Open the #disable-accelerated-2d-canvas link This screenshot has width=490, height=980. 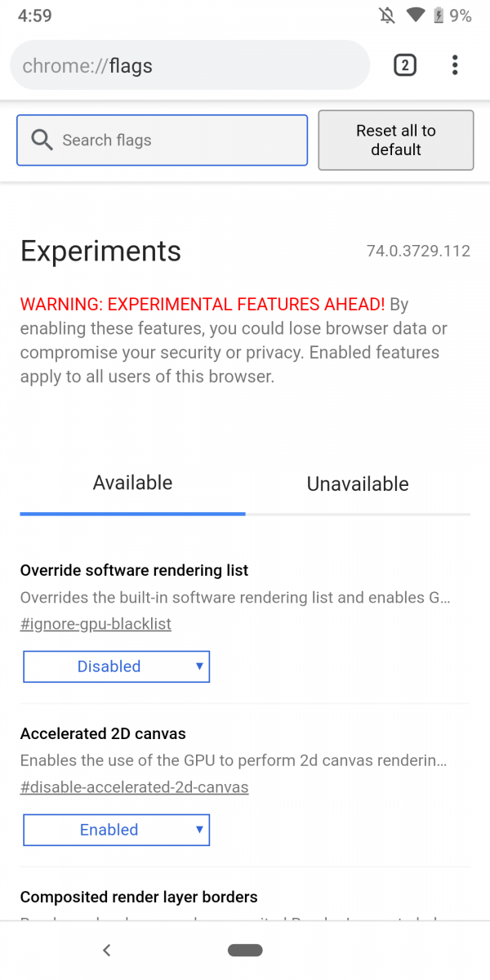click(135, 787)
